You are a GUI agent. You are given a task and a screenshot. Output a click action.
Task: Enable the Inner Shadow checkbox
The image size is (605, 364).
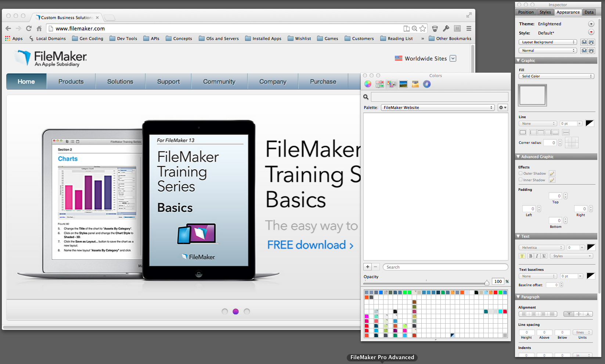[x=521, y=180]
